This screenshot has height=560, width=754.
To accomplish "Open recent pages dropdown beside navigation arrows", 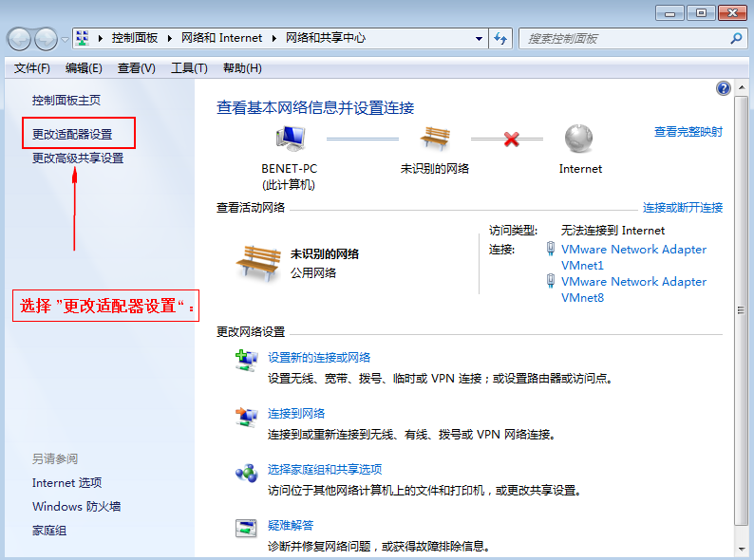I will click(x=65, y=40).
